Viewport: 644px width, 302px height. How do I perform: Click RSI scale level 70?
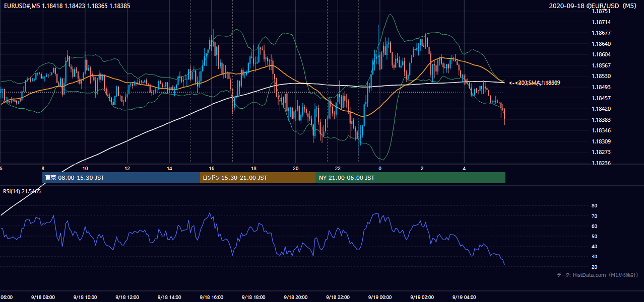pos(594,216)
